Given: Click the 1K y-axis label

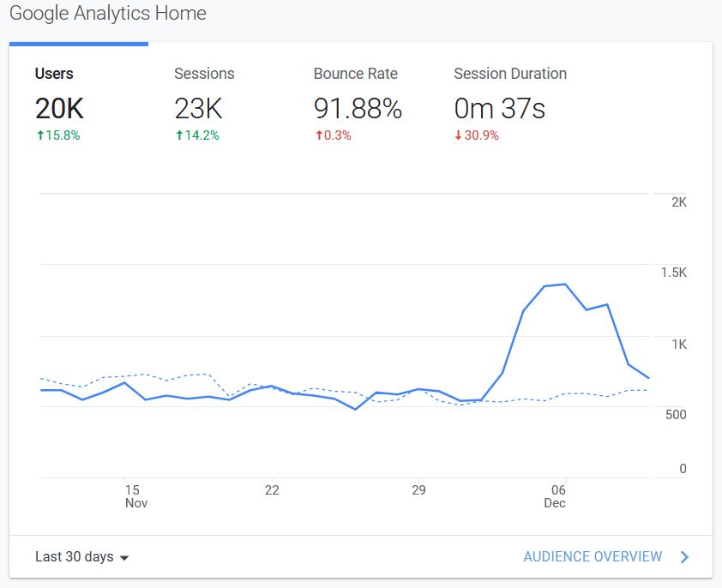Looking at the screenshot, I should pyautogui.click(x=679, y=345).
